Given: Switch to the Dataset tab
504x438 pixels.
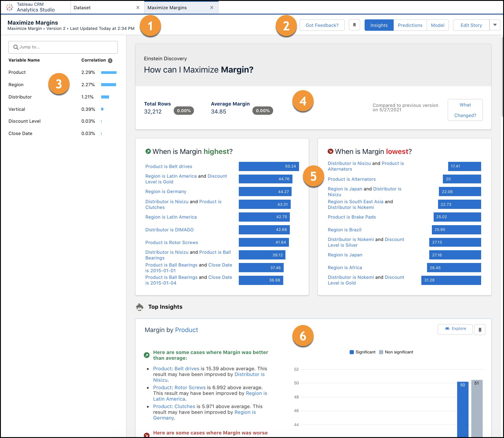Looking at the screenshot, I should pos(108,7).
